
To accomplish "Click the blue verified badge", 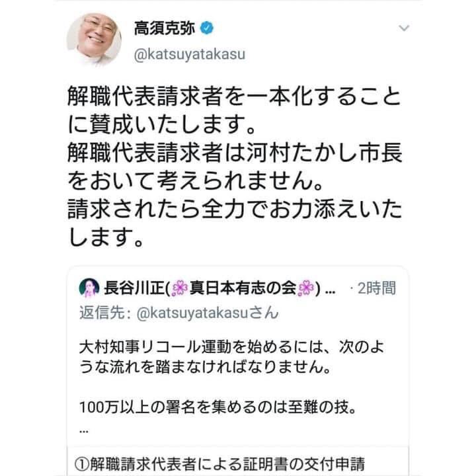I will [207, 28].
